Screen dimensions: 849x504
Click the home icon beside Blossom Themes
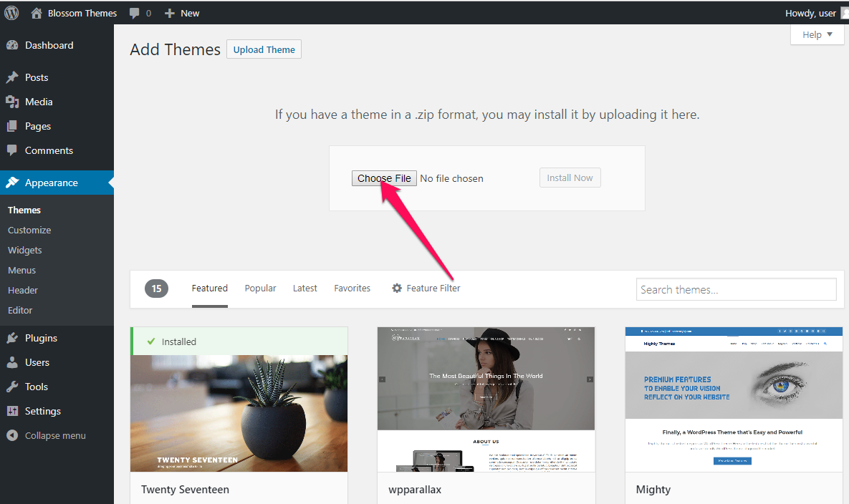pos(37,13)
